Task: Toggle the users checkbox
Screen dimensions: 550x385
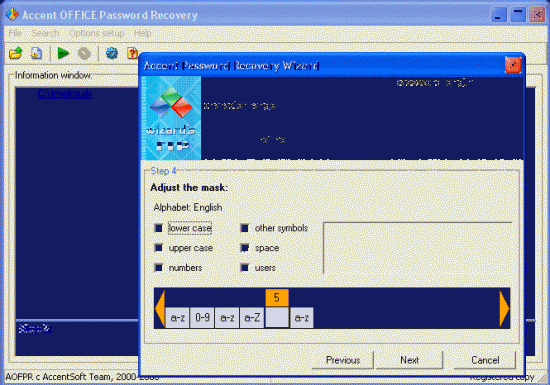Action: 244,268
